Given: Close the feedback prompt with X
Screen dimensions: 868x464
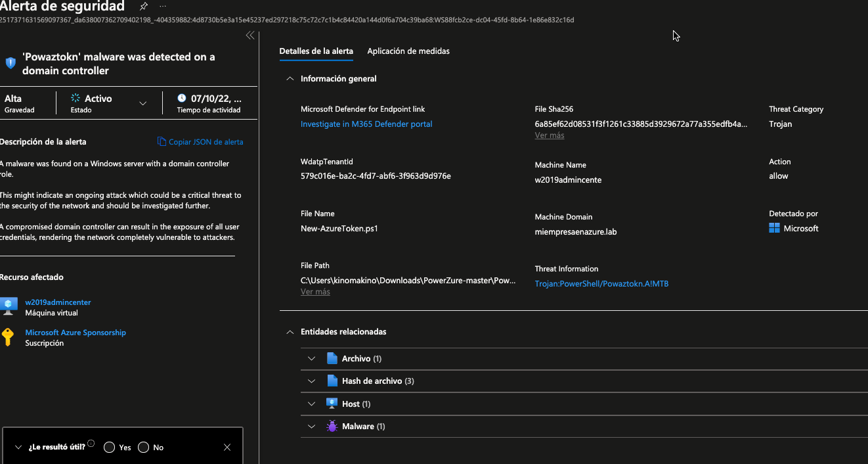Looking at the screenshot, I should click(227, 448).
